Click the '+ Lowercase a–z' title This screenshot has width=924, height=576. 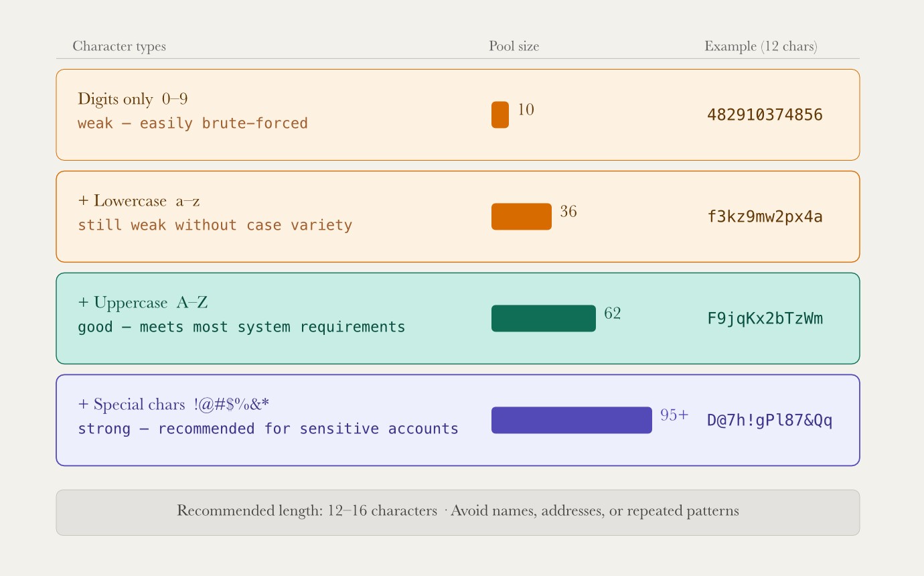(139, 201)
